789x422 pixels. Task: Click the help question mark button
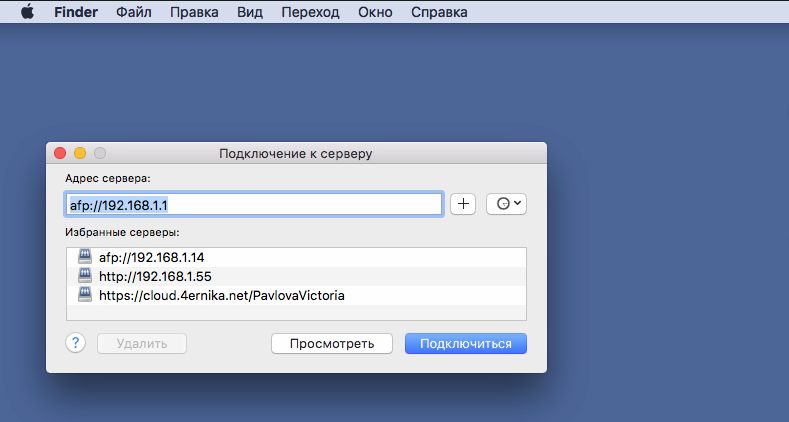(76, 343)
